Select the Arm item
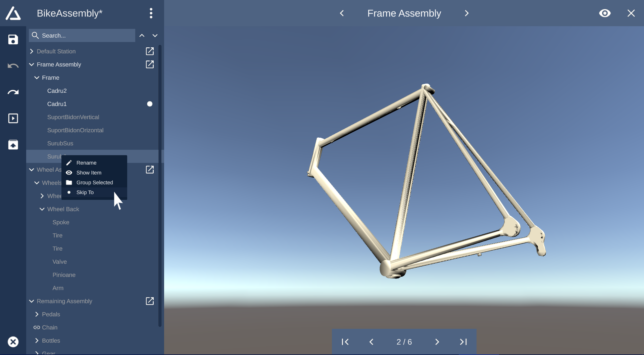 click(x=58, y=288)
